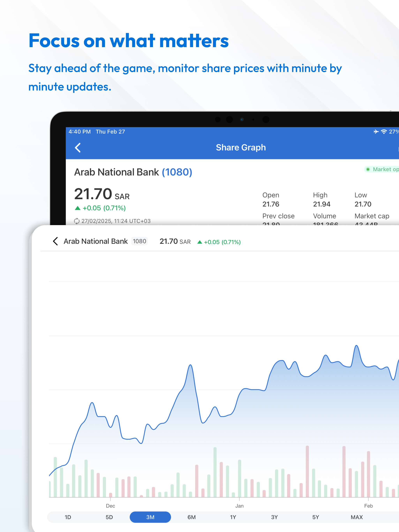The width and height of the screenshot is (399, 532).
Task: Tap the green Market open status dot
Action: click(368, 169)
